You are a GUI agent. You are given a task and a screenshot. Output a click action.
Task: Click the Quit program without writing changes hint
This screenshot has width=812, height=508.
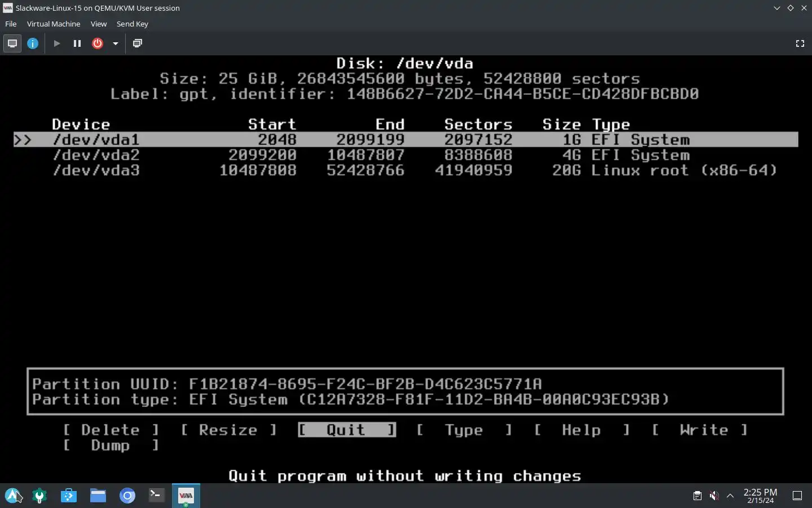coord(405,476)
